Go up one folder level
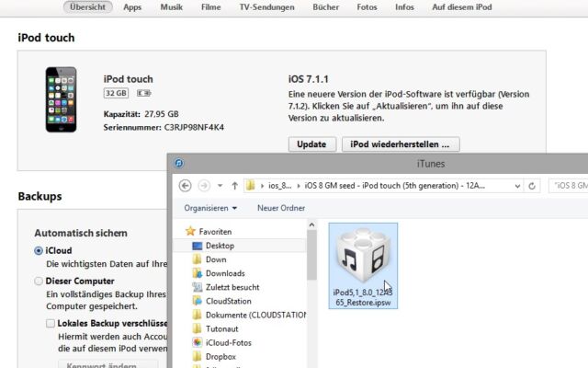588x368 pixels. coord(234,186)
